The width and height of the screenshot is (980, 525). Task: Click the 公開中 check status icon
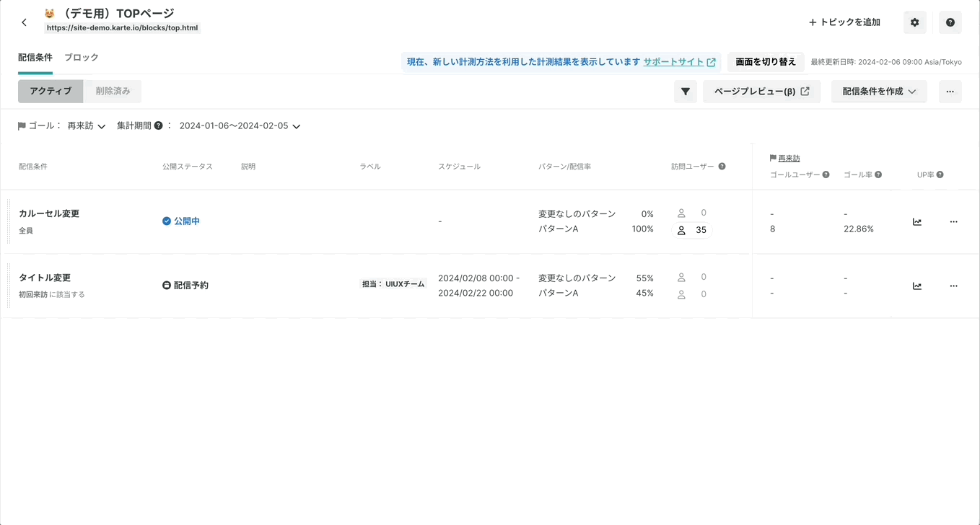[x=167, y=221]
